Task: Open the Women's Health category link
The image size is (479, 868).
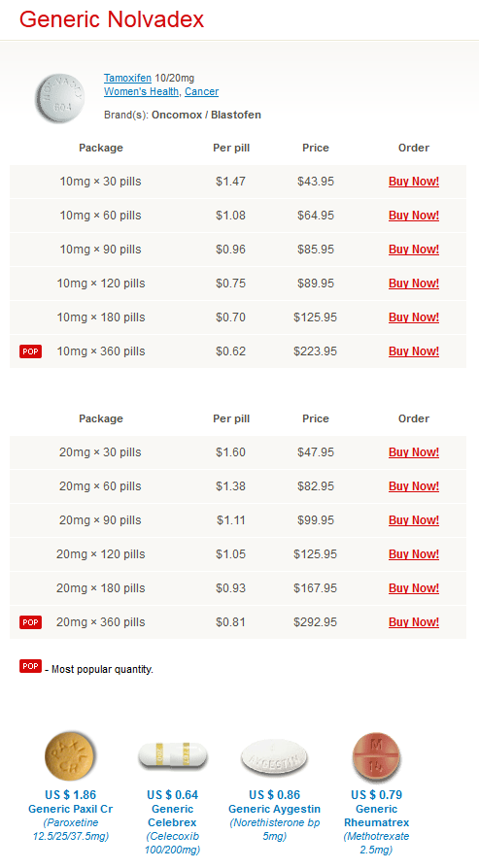Action: click(142, 92)
